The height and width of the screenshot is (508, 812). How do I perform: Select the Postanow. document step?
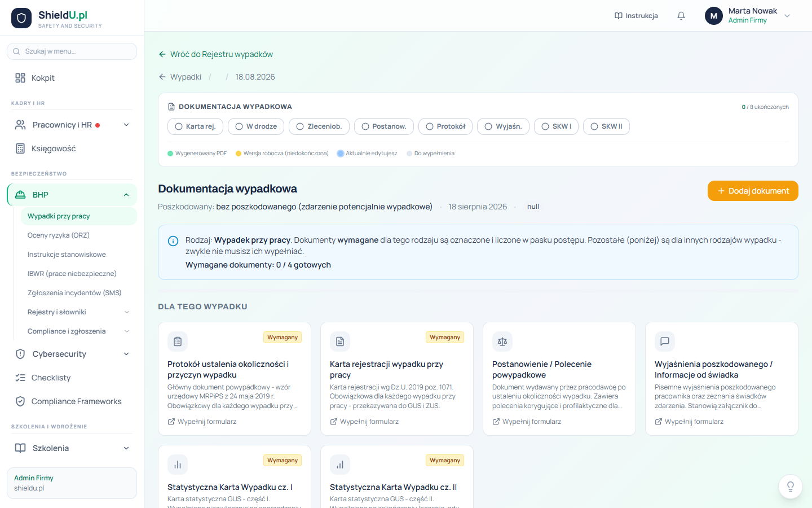[384, 126]
